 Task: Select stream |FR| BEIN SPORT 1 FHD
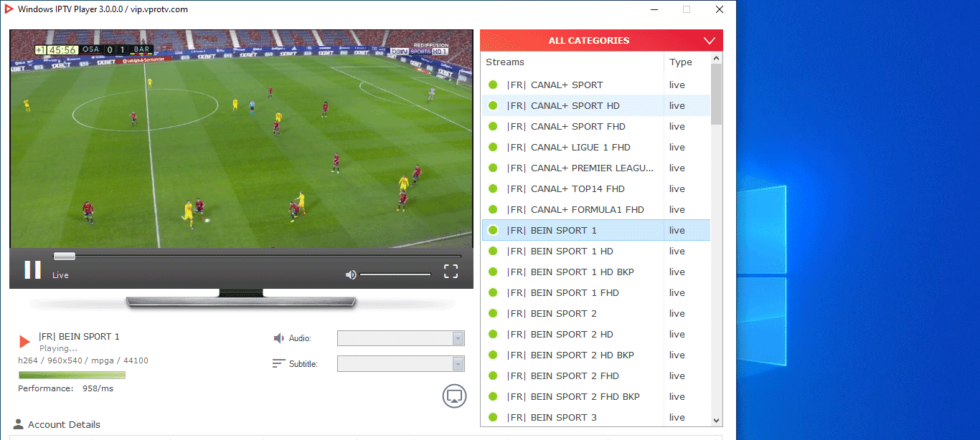click(x=595, y=292)
